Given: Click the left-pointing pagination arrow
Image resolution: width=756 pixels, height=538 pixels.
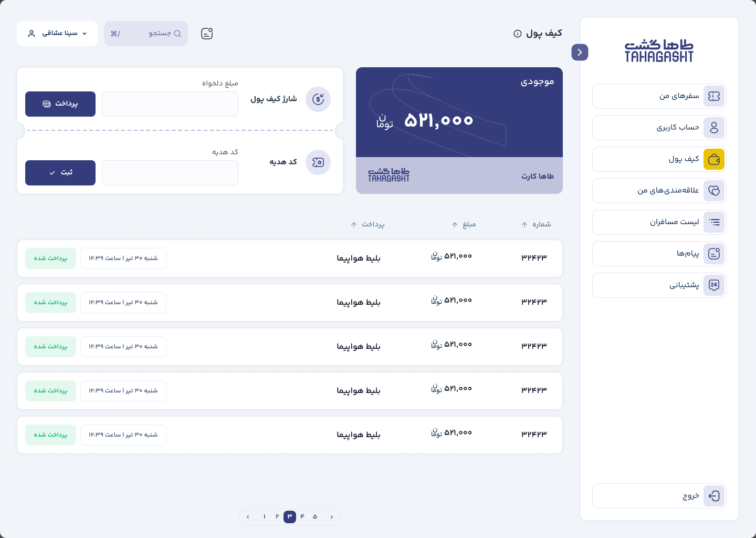Looking at the screenshot, I should click(x=248, y=517).
